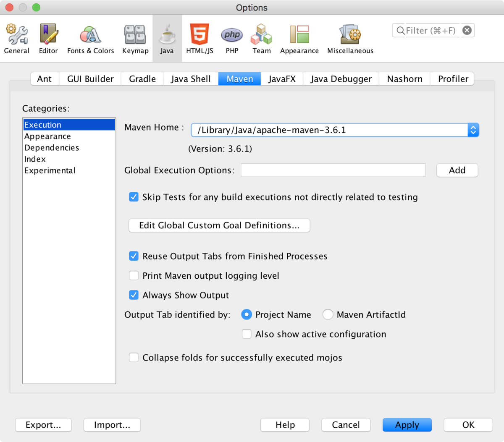Click the Maven Home path field

(330, 130)
